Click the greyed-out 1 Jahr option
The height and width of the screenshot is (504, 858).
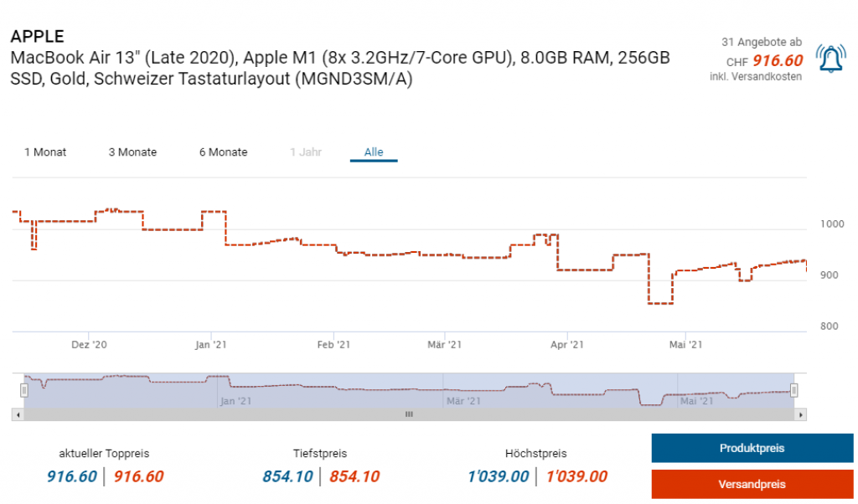[305, 152]
